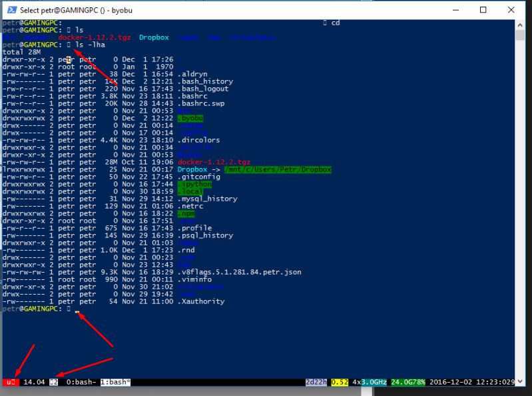Click the .bash_history file name
The image size is (532, 396).
click(x=205, y=81)
